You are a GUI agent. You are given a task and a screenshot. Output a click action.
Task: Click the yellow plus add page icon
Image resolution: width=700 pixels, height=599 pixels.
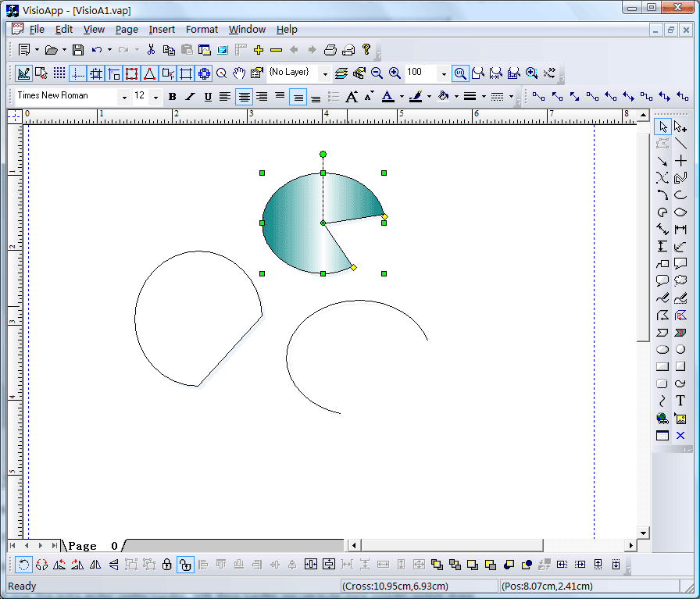(x=259, y=50)
